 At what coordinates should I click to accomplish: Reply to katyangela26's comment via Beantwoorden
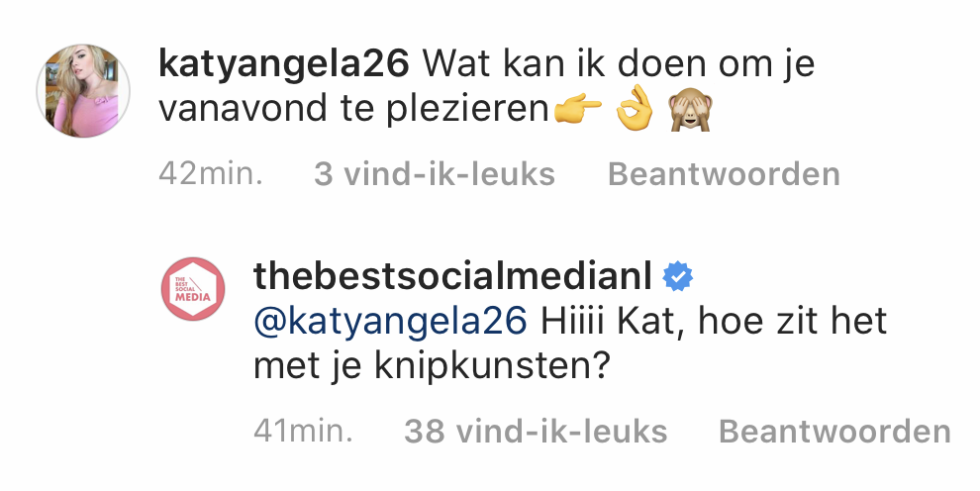click(x=723, y=174)
